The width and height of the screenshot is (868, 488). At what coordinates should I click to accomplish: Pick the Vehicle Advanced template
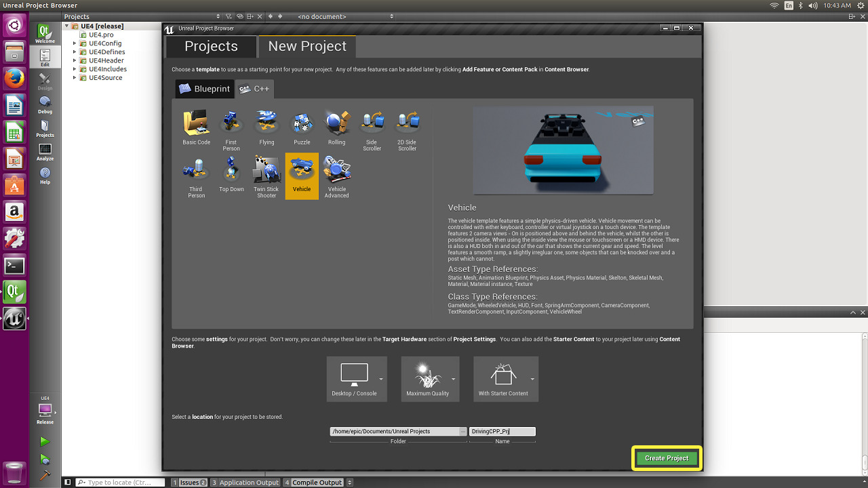337,171
